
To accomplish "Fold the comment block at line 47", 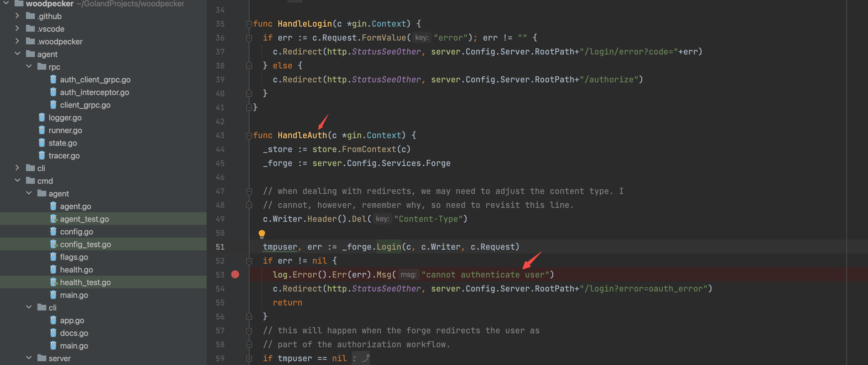I will coord(249,191).
